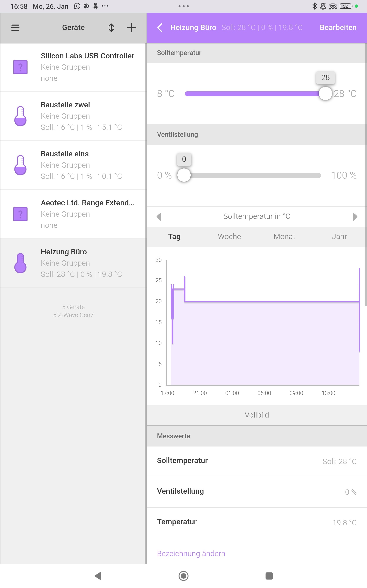Select the Jahr chart range

pyautogui.click(x=339, y=236)
